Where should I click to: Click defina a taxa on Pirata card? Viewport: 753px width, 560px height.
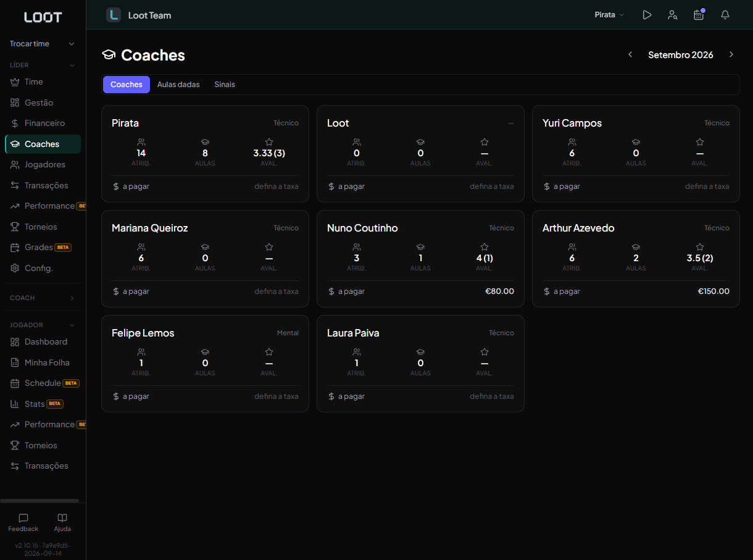coord(277,186)
